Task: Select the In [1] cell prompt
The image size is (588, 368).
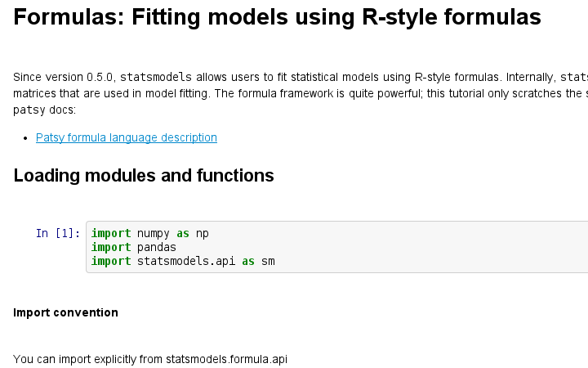Action: 58,233
